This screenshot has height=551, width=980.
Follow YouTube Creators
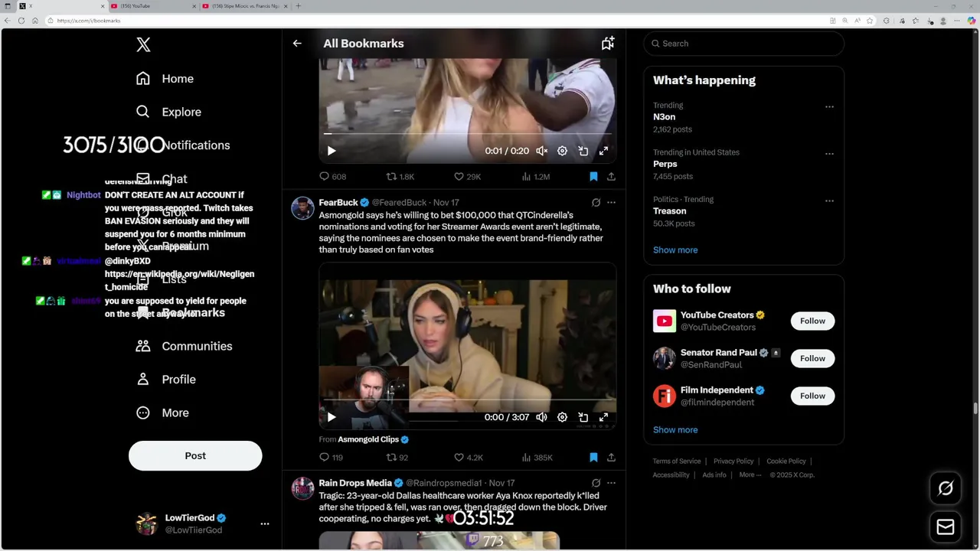click(x=812, y=321)
